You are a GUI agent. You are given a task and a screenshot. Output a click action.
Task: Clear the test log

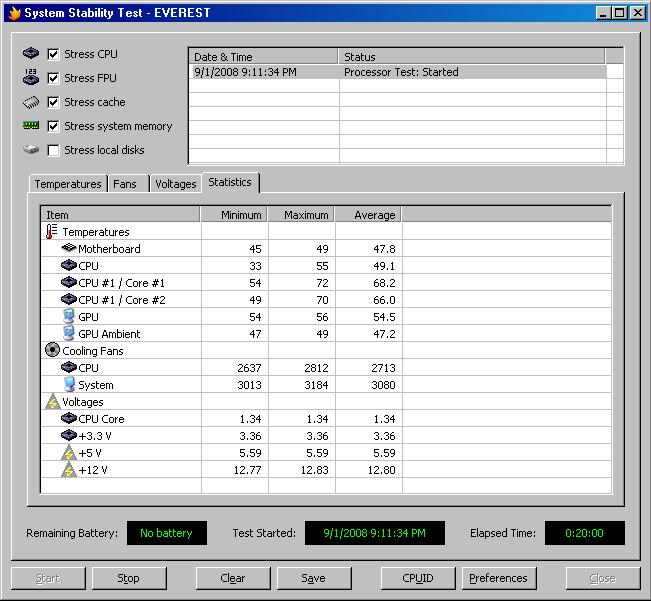232,578
